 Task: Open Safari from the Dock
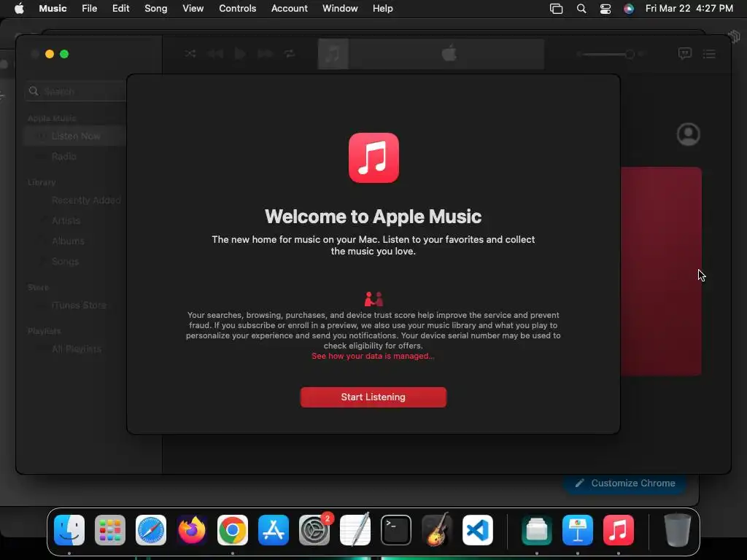tap(151, 530)
